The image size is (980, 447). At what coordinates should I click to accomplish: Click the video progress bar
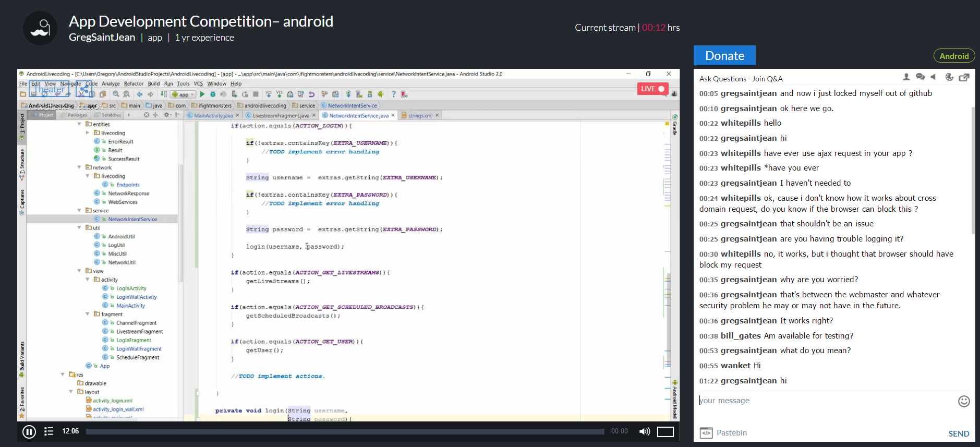tap(344, 431)
